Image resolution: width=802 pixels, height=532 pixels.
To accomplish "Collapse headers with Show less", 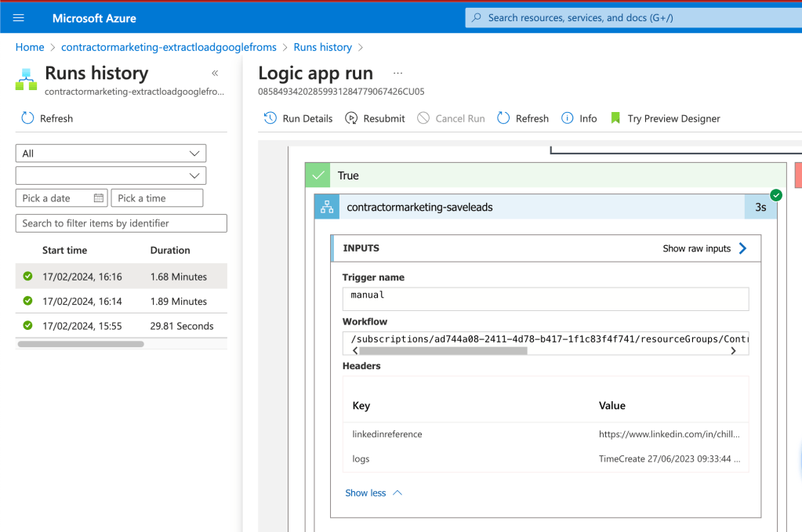I will click(x=373, y=493).
